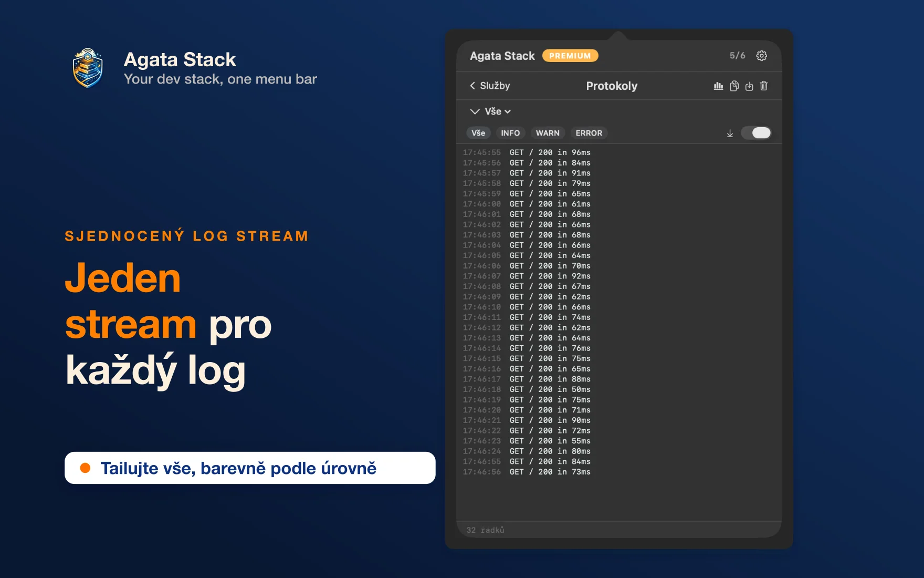Click the 5/6 services counter
The height and width of the screenshot is (578, 924).
tap(737, 56)
